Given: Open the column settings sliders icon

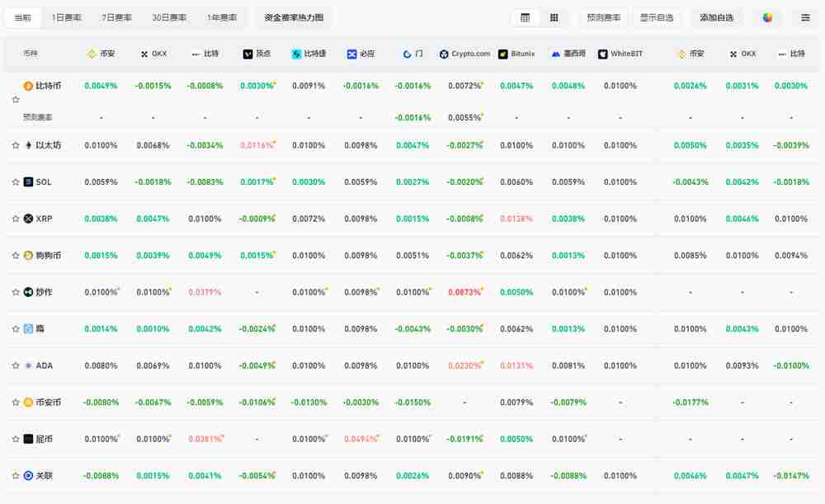Looking at the screenshot, I should (805, 17).
